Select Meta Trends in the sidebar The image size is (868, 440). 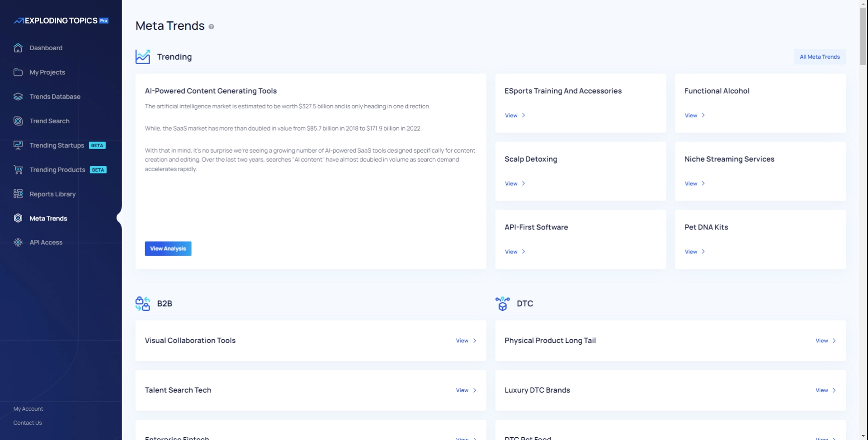point(48,218)
